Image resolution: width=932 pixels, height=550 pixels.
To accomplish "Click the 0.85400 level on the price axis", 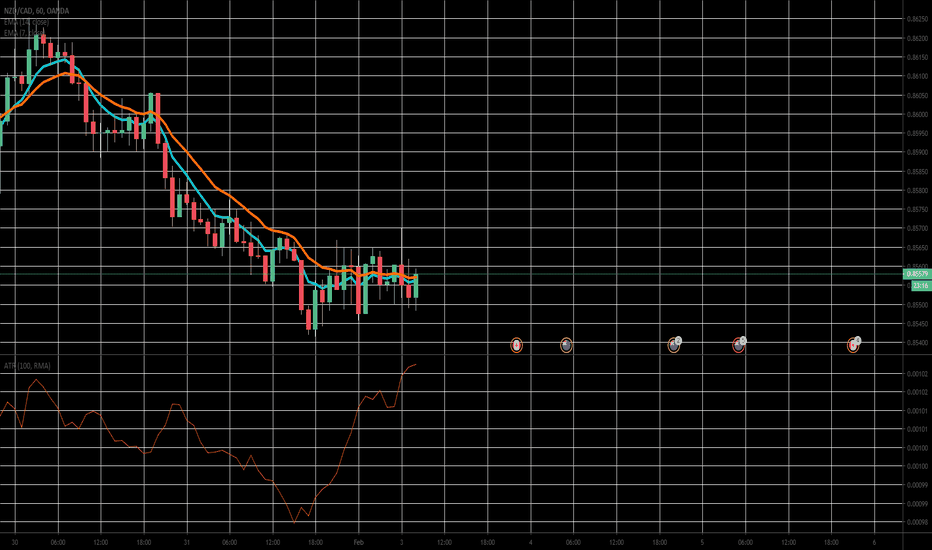I will [x=917, y=342].
